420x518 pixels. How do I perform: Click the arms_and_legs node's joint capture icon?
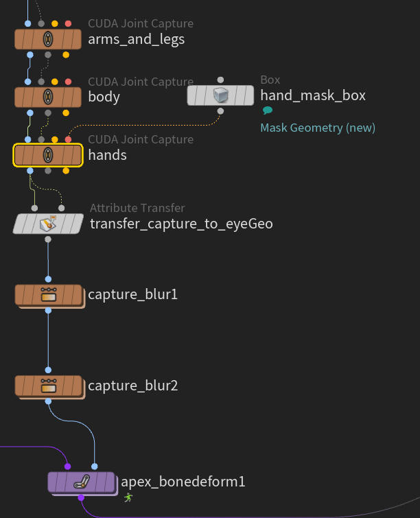point(48,39)
